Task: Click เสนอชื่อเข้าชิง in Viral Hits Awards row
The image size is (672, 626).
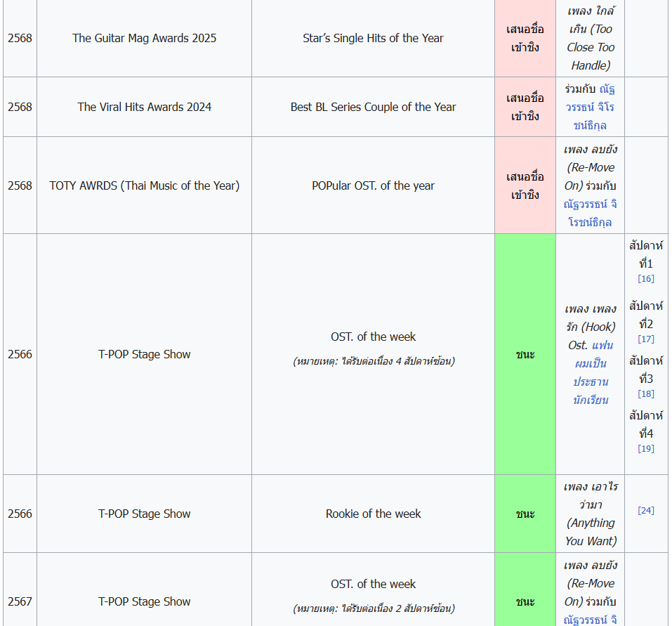Action: pos(525,107)
